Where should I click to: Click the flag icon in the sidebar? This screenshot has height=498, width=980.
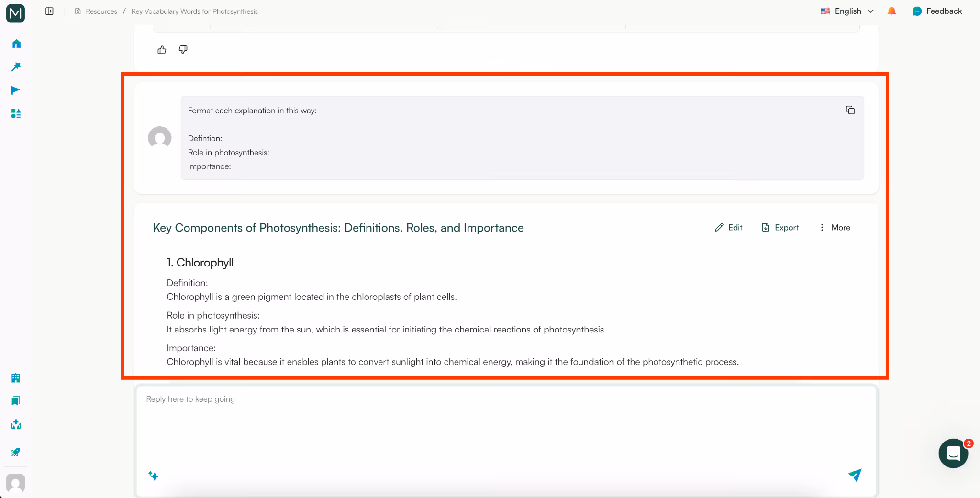tap(16, 90)
